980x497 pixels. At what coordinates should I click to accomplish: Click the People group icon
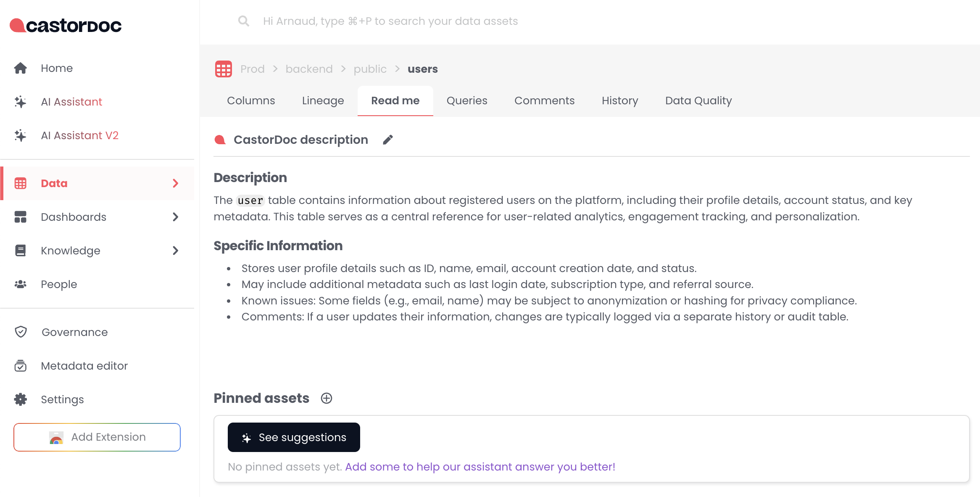20,284
